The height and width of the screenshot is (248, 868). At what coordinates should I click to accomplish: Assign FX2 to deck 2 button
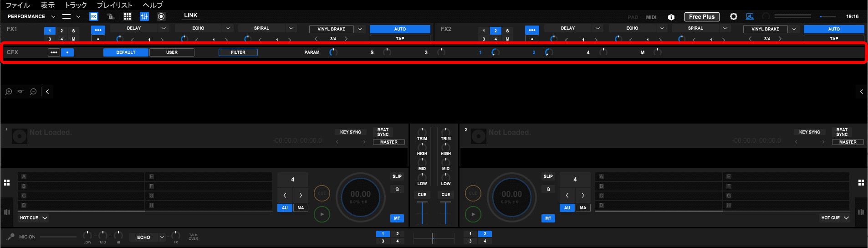[495, 31]
